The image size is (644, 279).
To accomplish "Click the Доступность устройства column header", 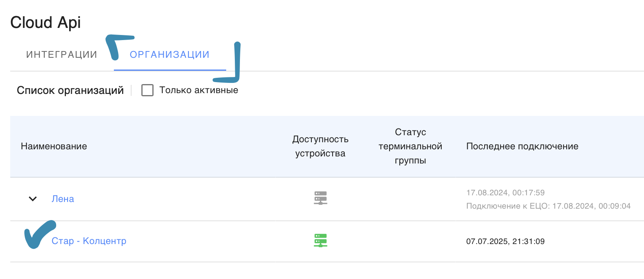I will (320, 146).
